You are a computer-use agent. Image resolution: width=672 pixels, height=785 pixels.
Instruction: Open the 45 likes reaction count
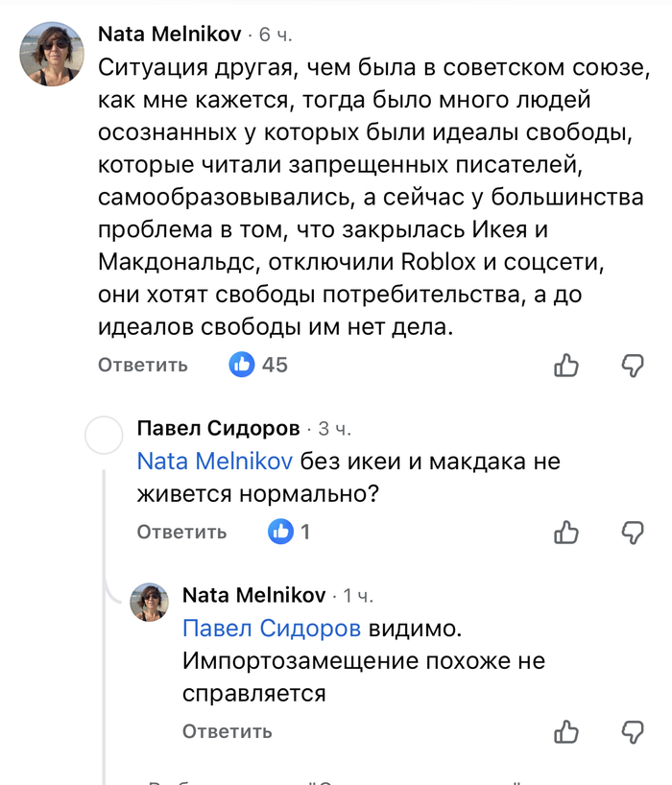(x=257, y=365)
